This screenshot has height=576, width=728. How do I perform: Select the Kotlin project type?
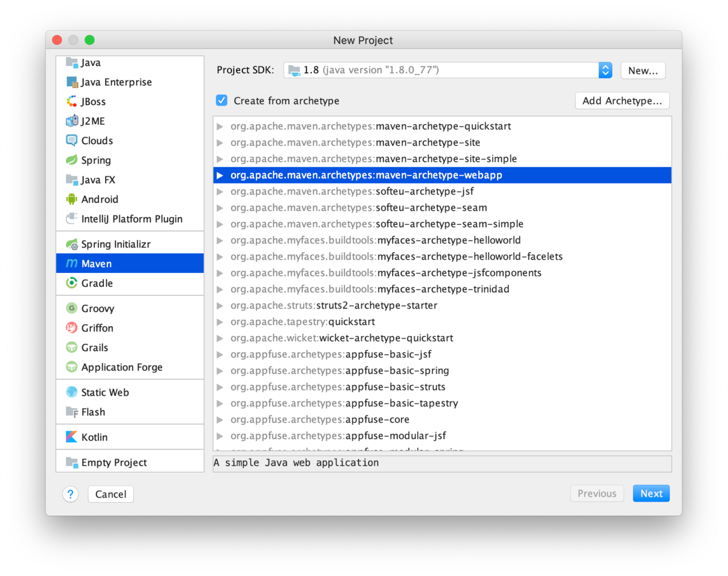click(130, 437)
